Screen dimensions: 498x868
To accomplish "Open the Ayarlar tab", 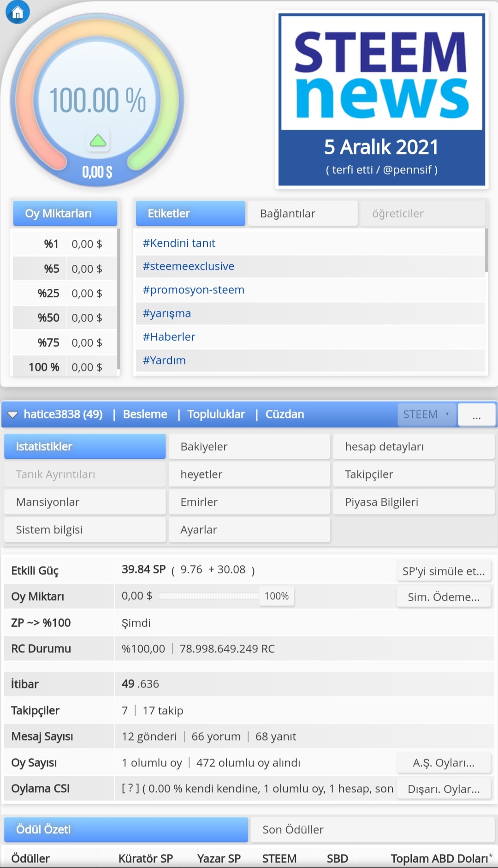I will click(x=249, y=529).
